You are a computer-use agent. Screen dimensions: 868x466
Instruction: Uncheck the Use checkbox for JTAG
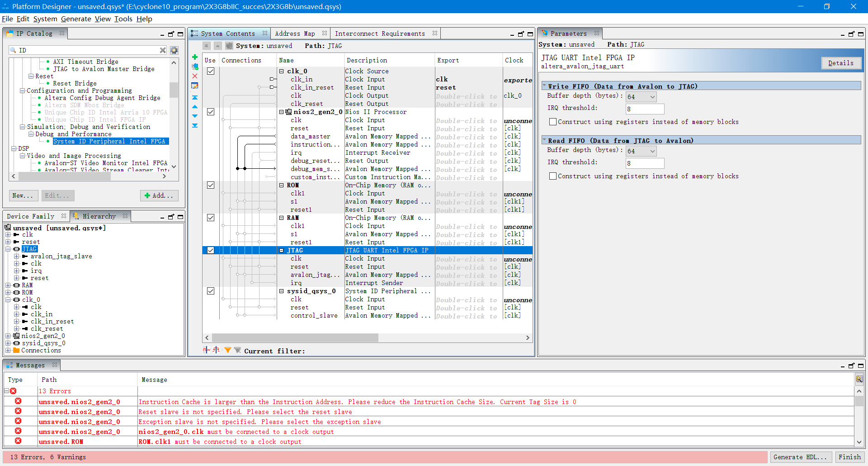(x=211, y=250)
